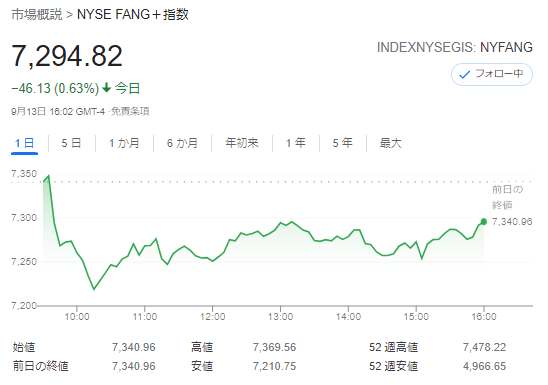Click the 16:00 time axis label
548x385 pixels.
pyautogui.click(x=484, y=317)
